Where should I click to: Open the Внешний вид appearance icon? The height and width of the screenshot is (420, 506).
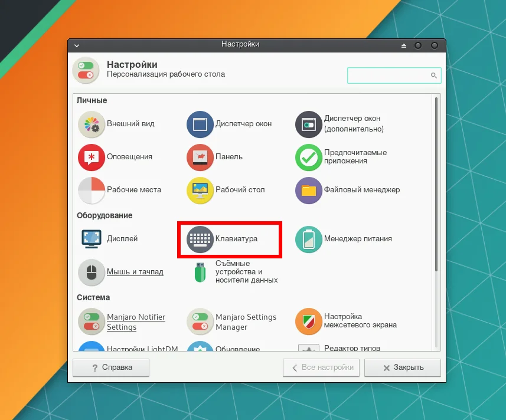point(92,124)
